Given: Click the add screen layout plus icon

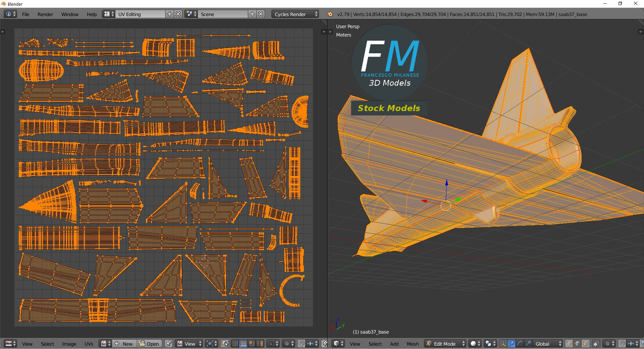Looking at the screenshot, I should pyautogui.click(x=170, y=14).
